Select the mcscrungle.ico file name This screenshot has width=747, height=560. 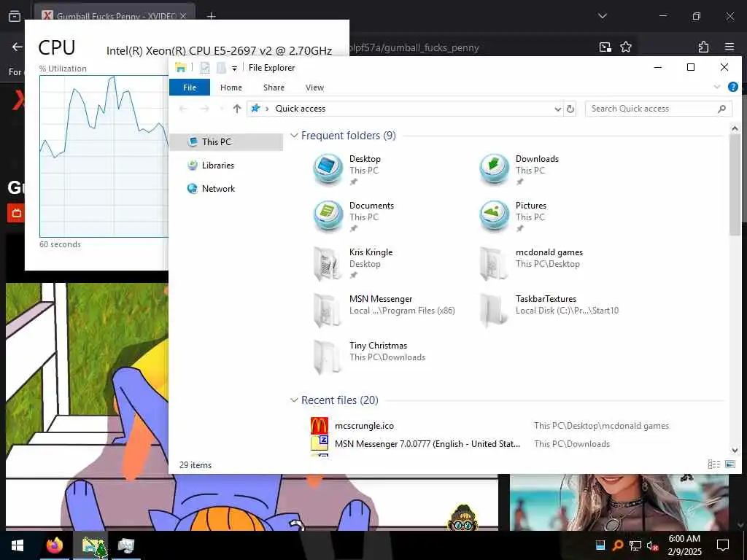[x=364, y=426]
